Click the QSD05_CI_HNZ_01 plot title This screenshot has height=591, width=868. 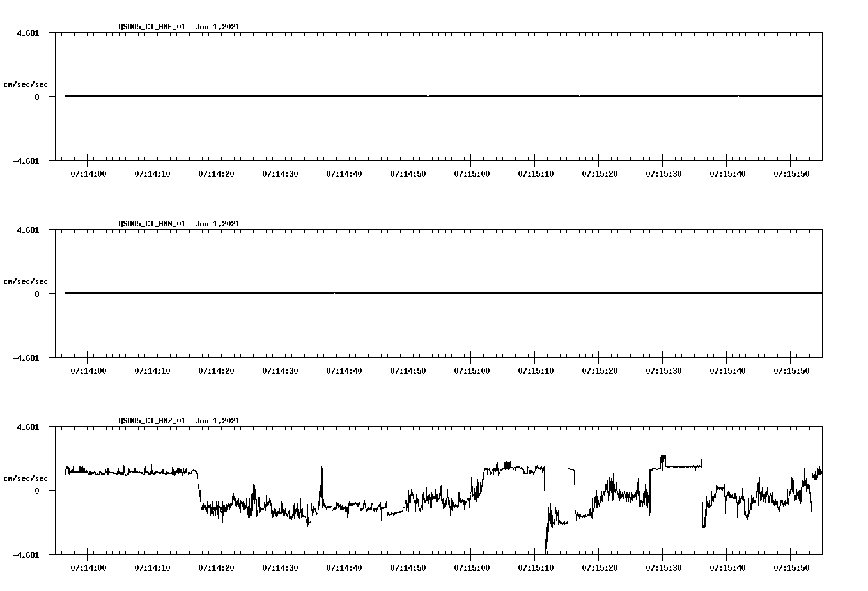pos(152,421)
